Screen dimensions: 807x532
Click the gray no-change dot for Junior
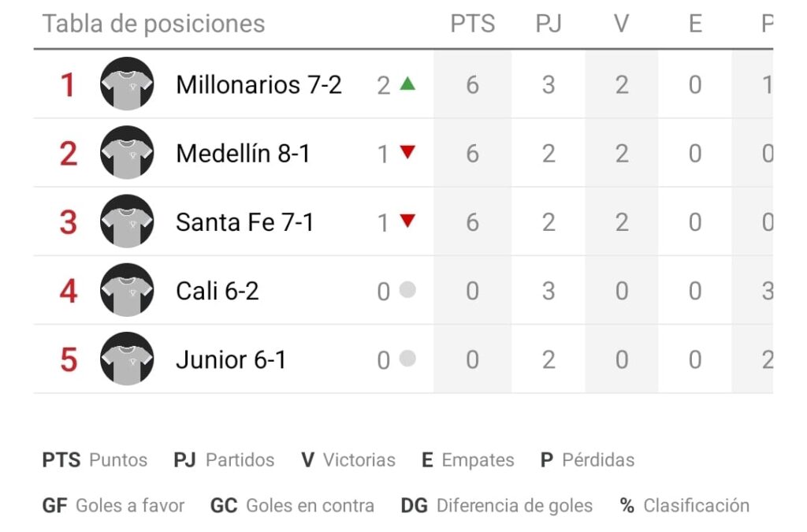click(407, 358)
